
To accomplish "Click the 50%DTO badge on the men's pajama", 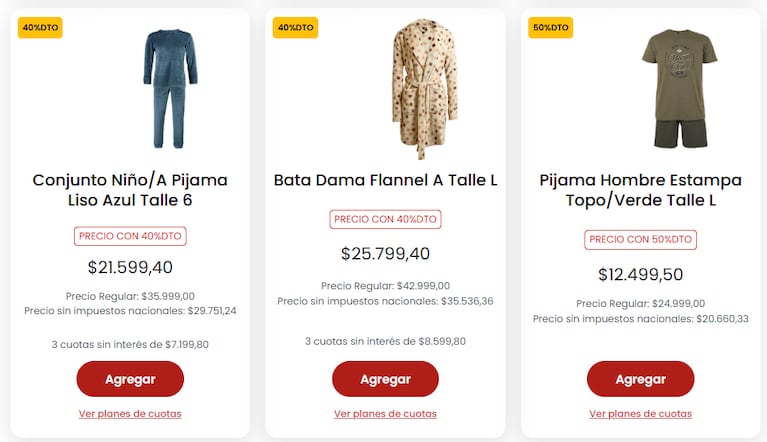I will (550, 28).
